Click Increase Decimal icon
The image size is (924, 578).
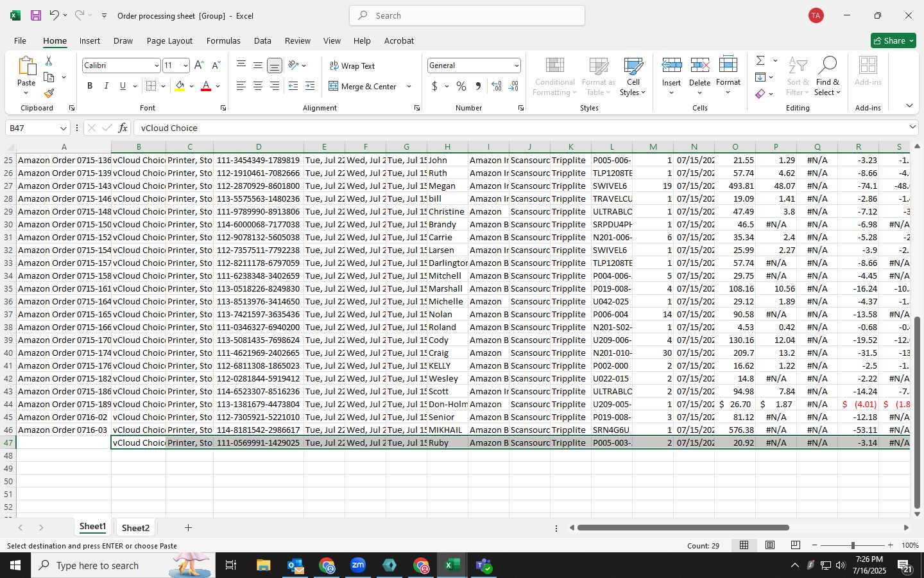[497, 86]
